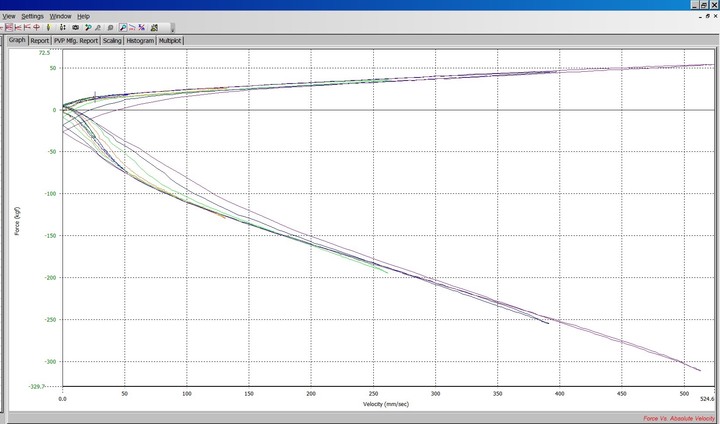This screenshot has height=424, width=720.
Task: Restore down the main application window
Action: (x=703, y=5)
